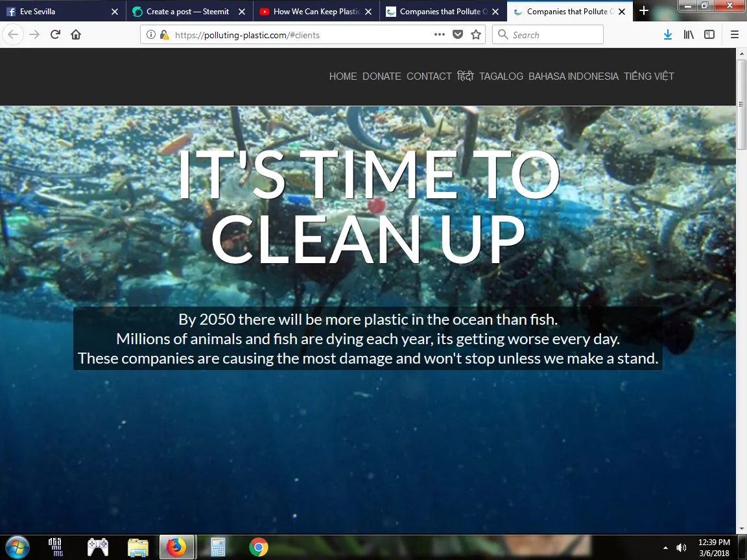Open File Explorer from taskbar
Screen dimensions: 747x560
(138, 547)
